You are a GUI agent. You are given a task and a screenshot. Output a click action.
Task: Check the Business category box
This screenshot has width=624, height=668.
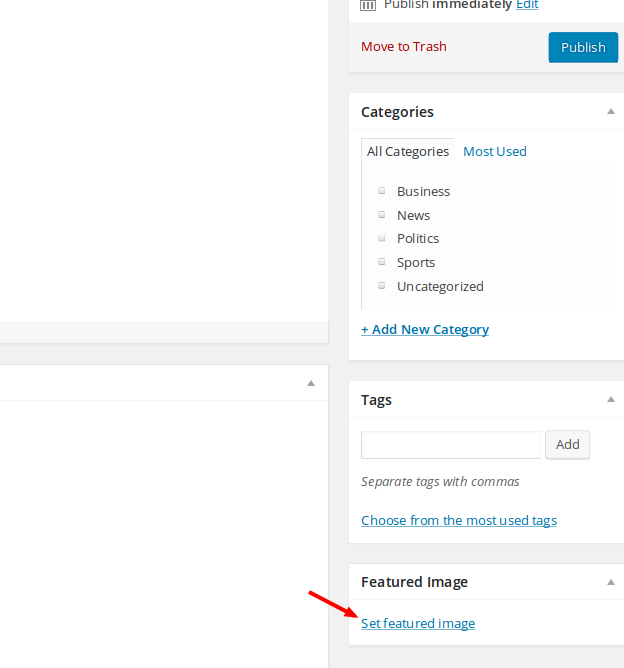(x=382, y=190)
